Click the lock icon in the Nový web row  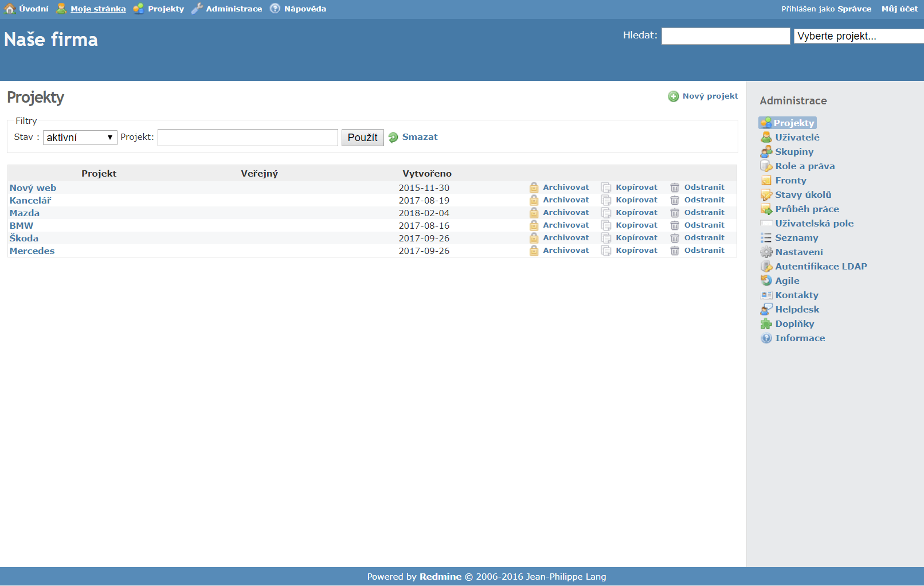[534, 187]
